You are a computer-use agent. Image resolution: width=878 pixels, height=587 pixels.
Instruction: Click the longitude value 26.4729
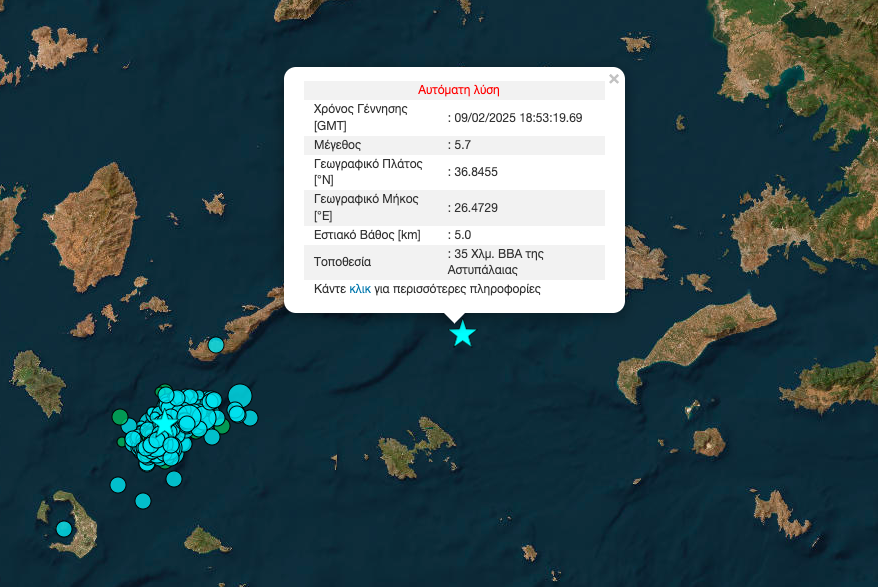pos(475,208)
